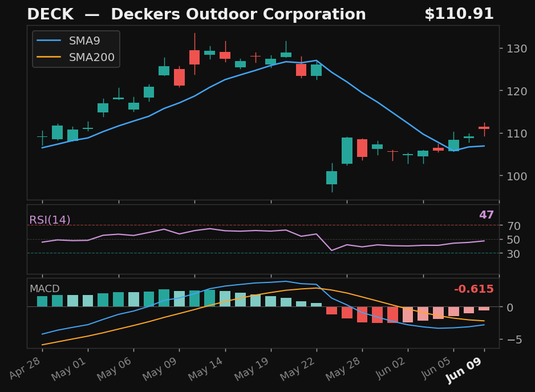This screenshot has width=535, height=392.
Task: Click the $110.91 current price
Action: 459,14
